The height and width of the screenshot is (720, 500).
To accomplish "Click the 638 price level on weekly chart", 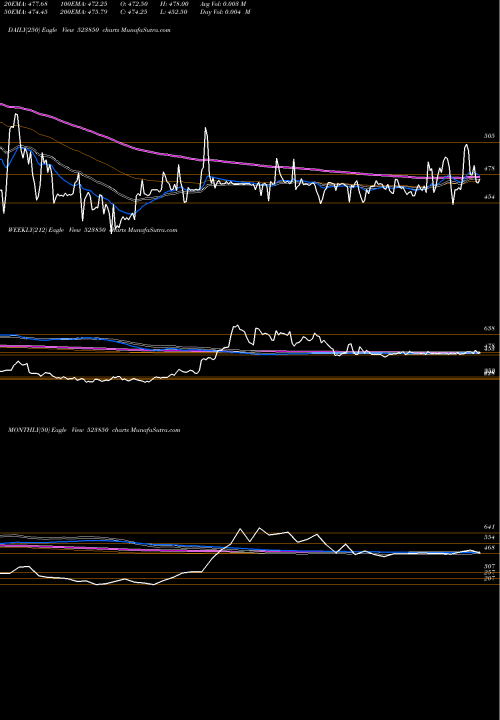I will pyautogui.click(x=489, y=329).
